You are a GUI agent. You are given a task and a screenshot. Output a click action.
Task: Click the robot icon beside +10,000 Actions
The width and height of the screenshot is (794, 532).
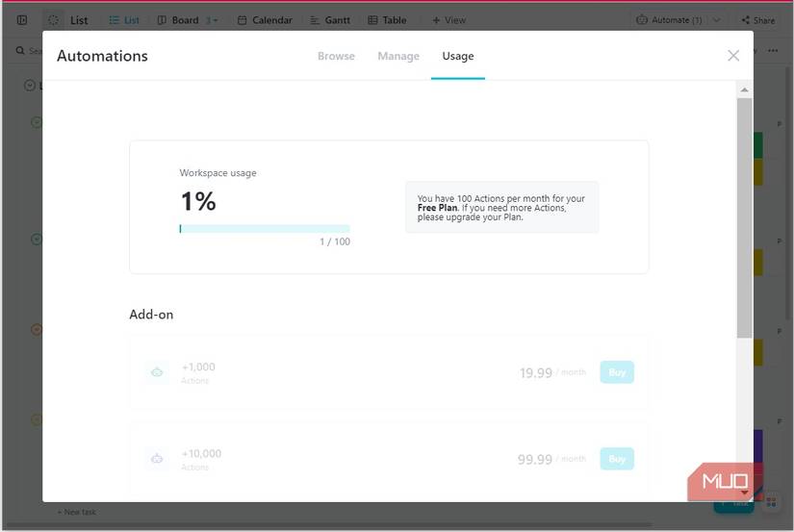click(157, 459)
